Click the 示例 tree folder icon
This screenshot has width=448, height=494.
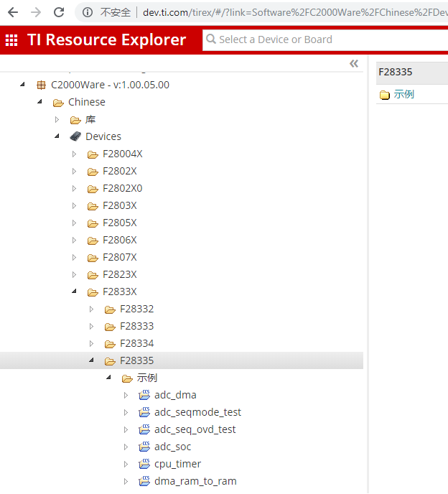coord(127,378)
